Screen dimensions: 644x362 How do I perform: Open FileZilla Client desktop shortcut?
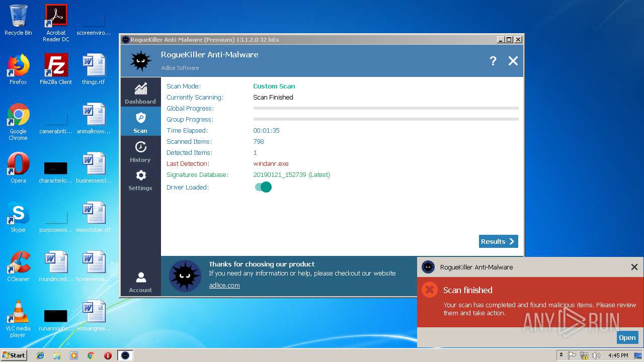(56, 69)
